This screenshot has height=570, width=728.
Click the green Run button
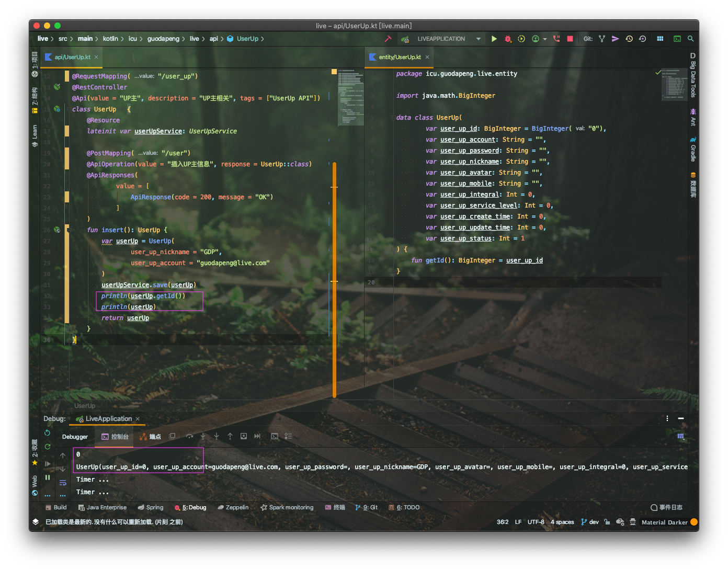click(494, 39)
